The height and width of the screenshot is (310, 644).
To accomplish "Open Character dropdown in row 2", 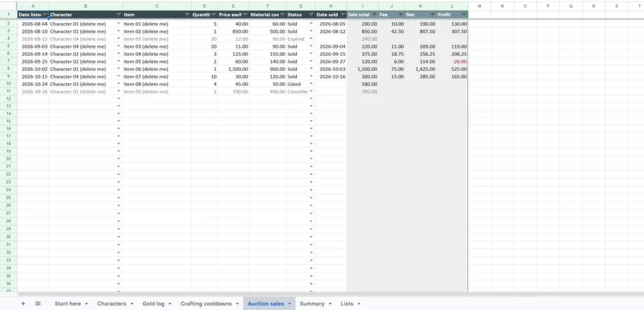I will (x=119, y=24).
